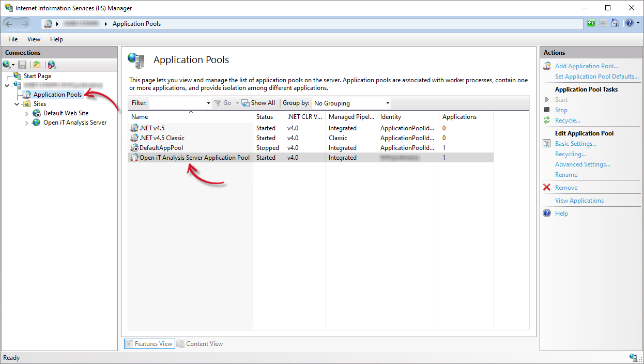Click the Home icon in the toolbar
Screen dimensions: 644x364
pyautogui.click(x=615, y=23)
